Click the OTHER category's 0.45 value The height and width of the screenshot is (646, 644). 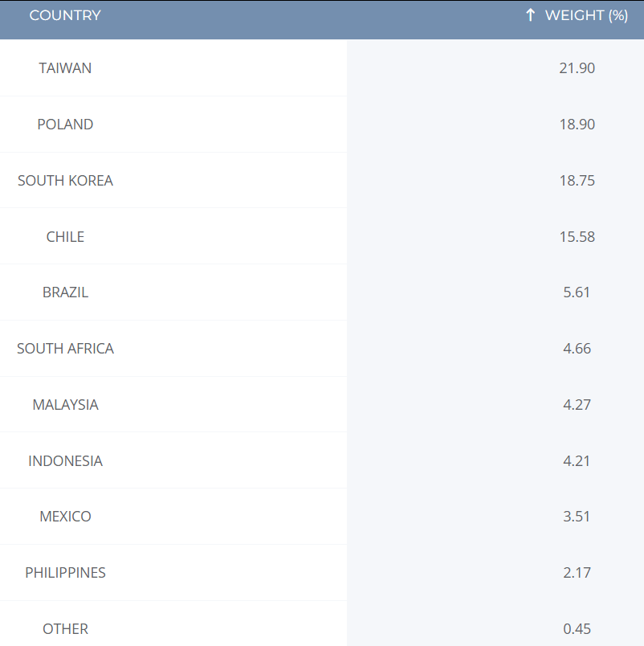tap(577, 628)
